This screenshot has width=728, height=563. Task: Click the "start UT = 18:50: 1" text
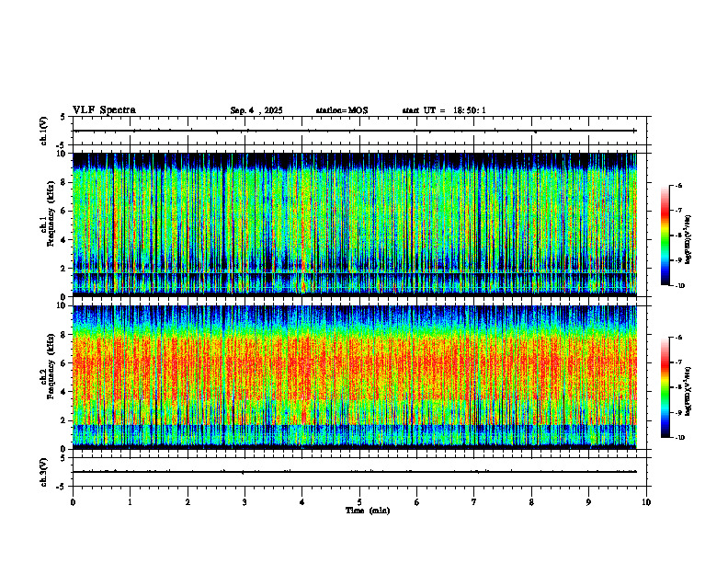444,110
